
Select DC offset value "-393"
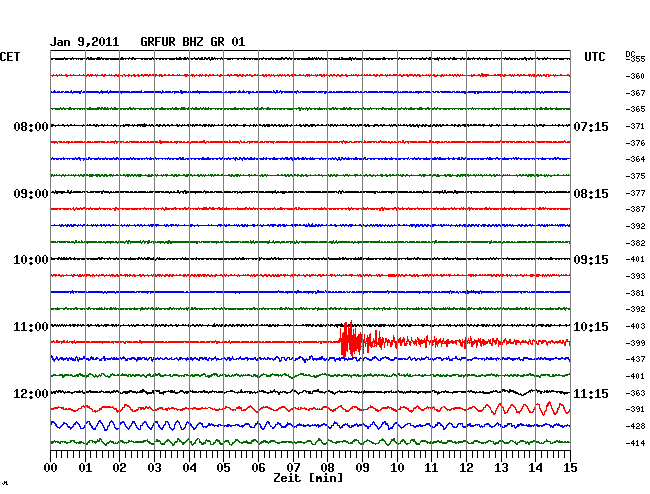[x=635, y=276]
